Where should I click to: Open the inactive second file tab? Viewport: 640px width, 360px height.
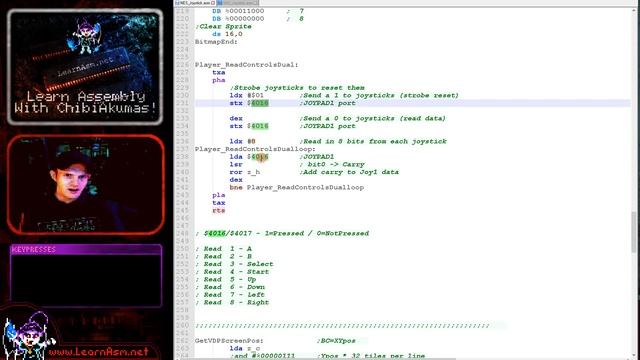coord(238,2)
